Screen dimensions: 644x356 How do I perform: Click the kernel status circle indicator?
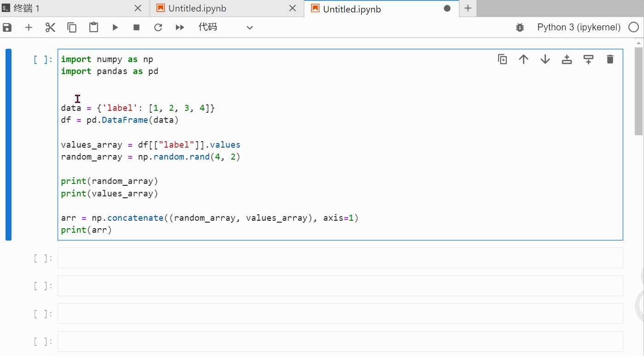(633, 28)
